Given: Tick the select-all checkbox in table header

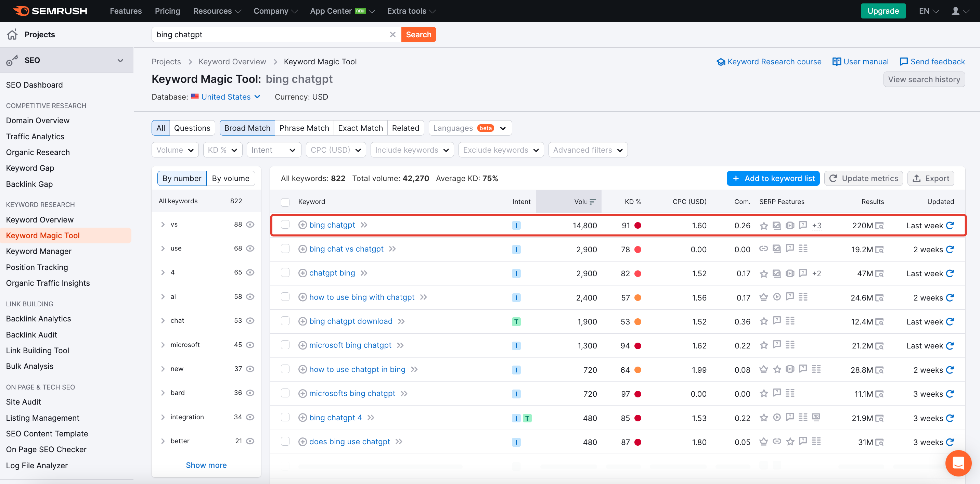Looking at the screenshot, I should [x=285, y=202].
